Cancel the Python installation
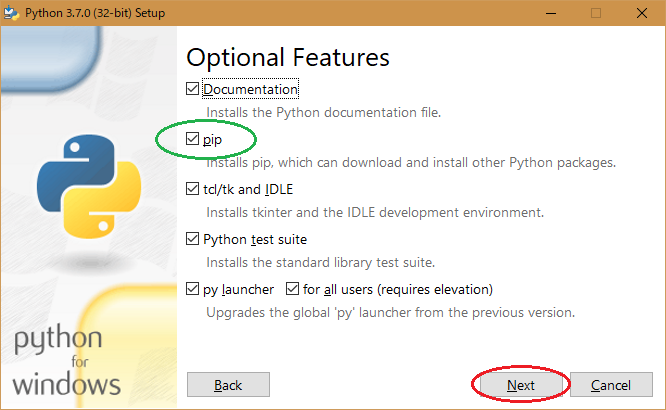The width and height of the screenshot is (666, 410). point(610,385)
